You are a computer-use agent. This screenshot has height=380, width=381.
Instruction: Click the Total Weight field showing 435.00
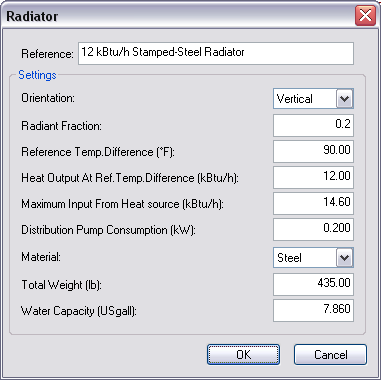313,284
